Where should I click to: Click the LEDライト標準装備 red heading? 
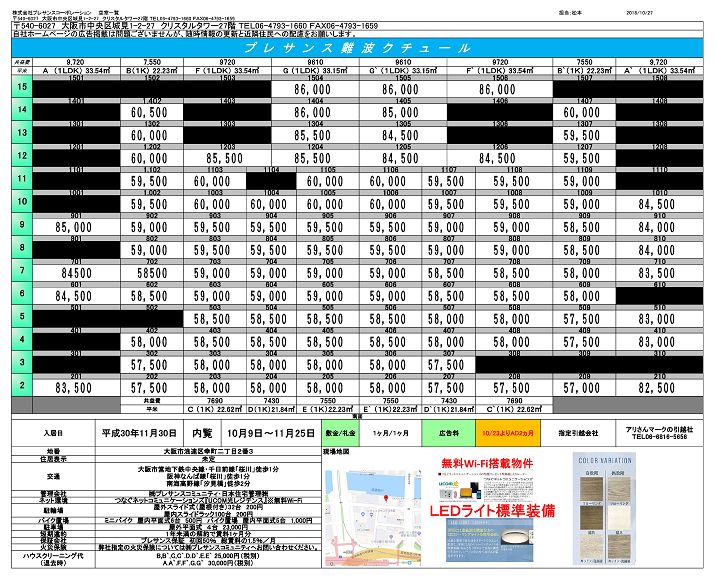(492, 511)
